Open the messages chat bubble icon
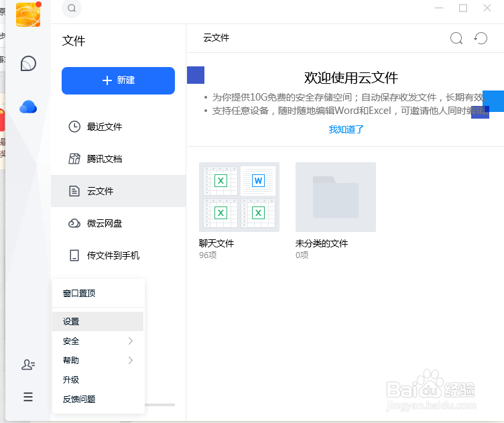The image size is (504, 423). coord(28,63)
